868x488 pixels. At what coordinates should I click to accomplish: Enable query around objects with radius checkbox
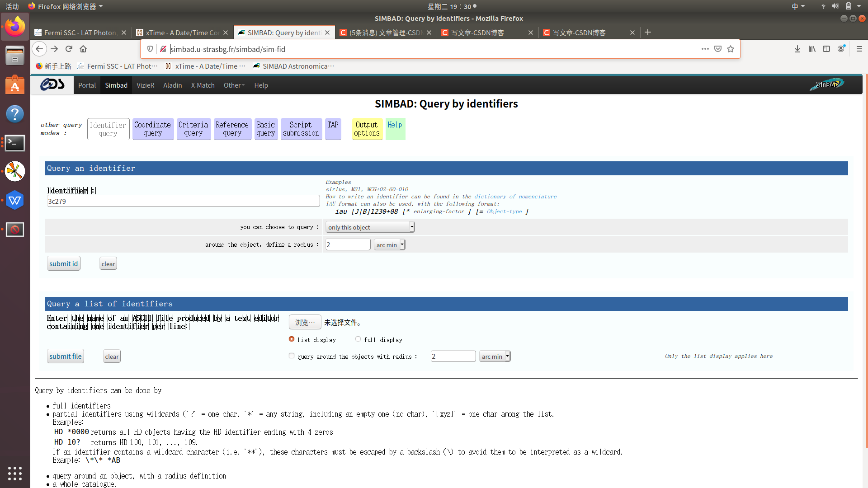coord(292,356)
